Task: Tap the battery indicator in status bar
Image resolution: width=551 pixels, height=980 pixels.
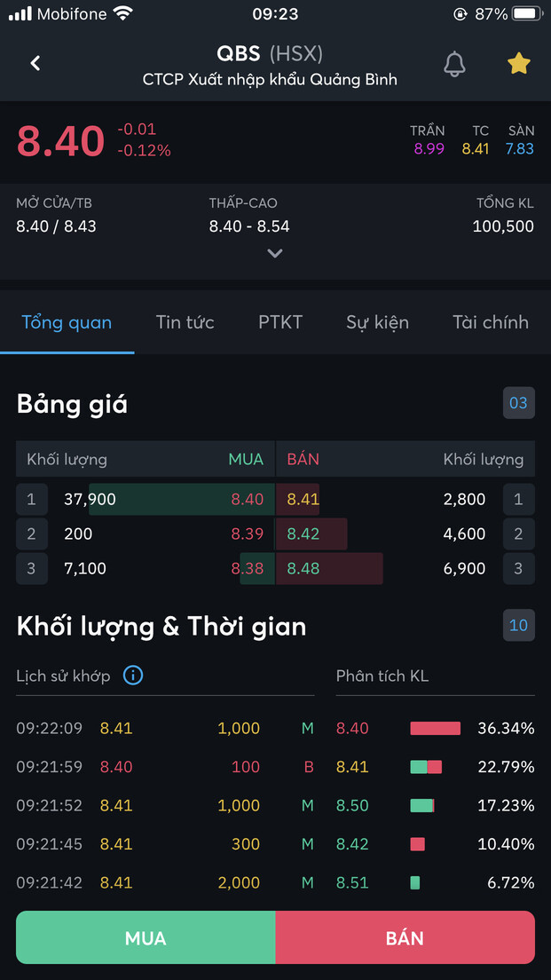Action: pyautogui.click(x=526, y=14)
